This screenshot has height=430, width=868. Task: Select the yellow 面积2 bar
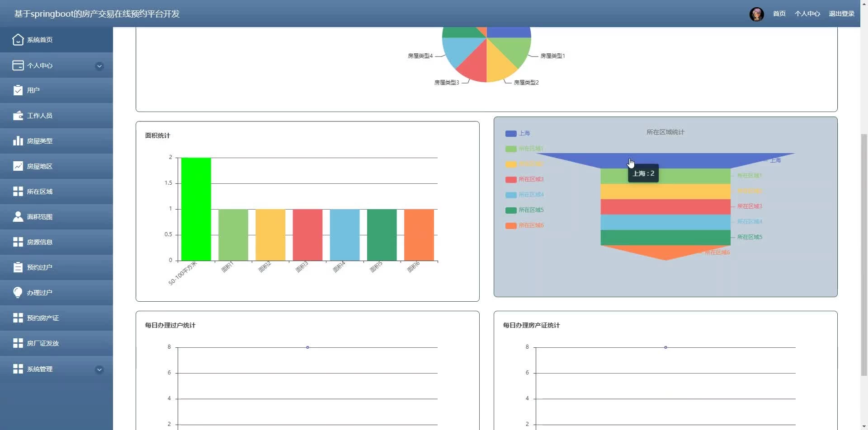(x=270, y=235)
